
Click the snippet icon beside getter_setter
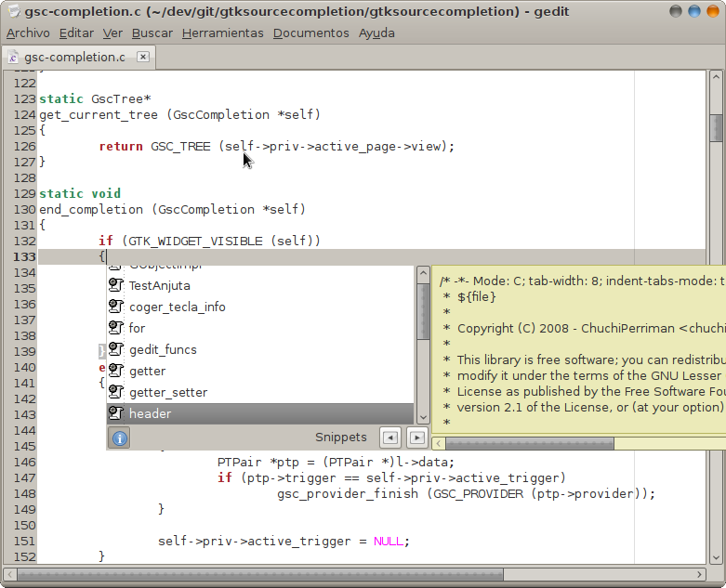[116, 392]
